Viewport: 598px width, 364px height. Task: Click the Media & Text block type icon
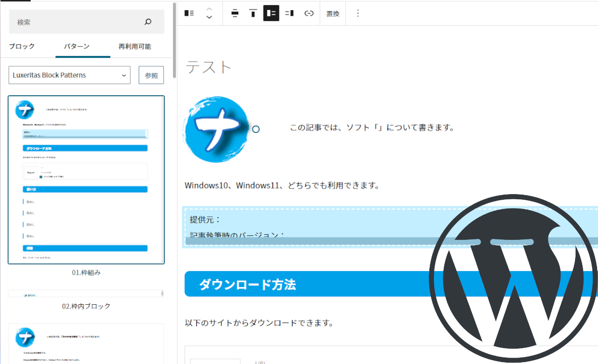(189, 13)
